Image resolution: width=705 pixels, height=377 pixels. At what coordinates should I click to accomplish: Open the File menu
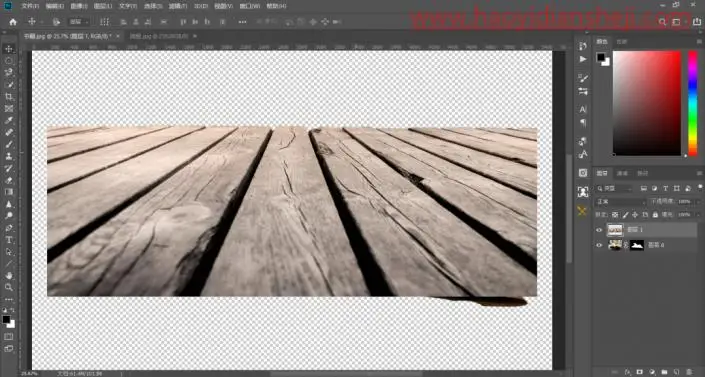(31, 6)
